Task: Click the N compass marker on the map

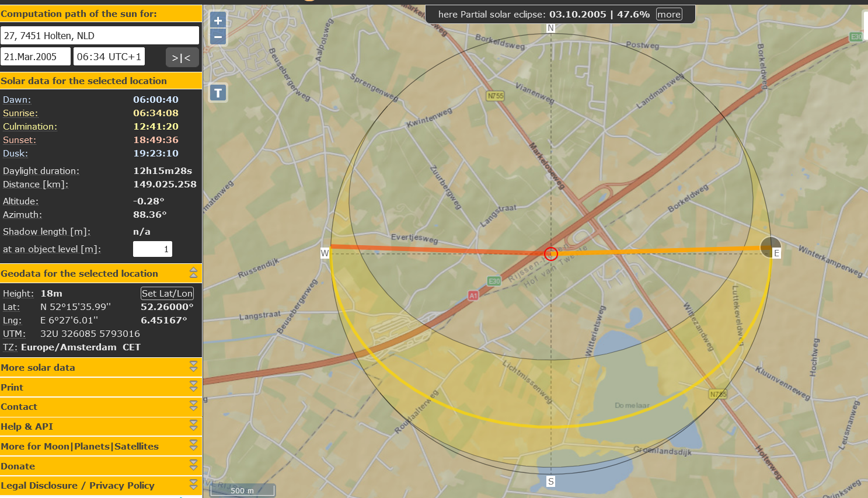Action: (549, 26)
